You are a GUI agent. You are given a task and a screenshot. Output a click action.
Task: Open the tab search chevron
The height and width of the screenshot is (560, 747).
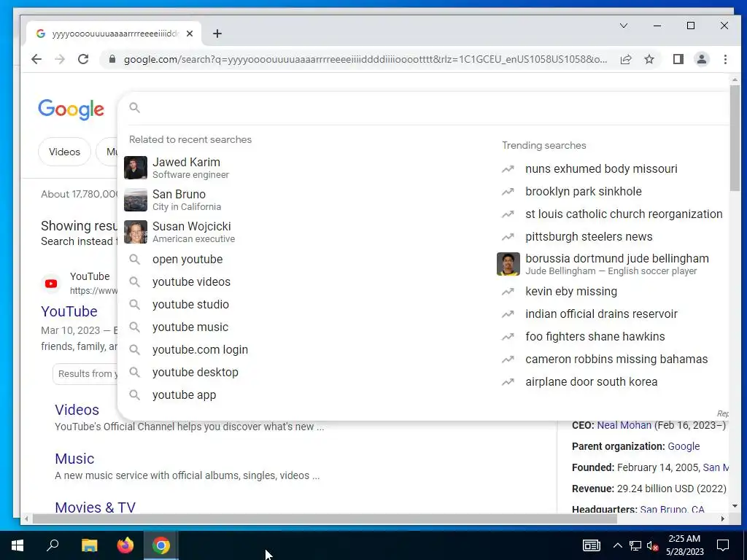pos(624,26)
